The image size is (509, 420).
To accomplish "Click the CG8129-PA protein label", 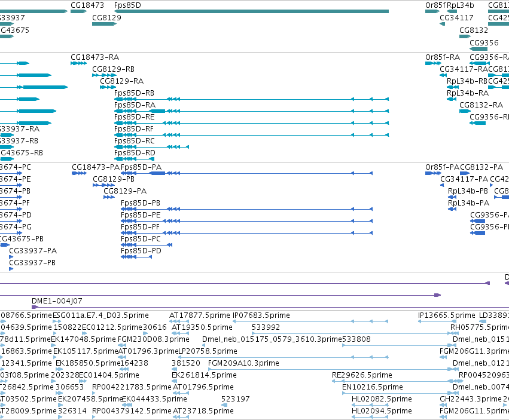I will pyautogui.click(x=125, y=191).
